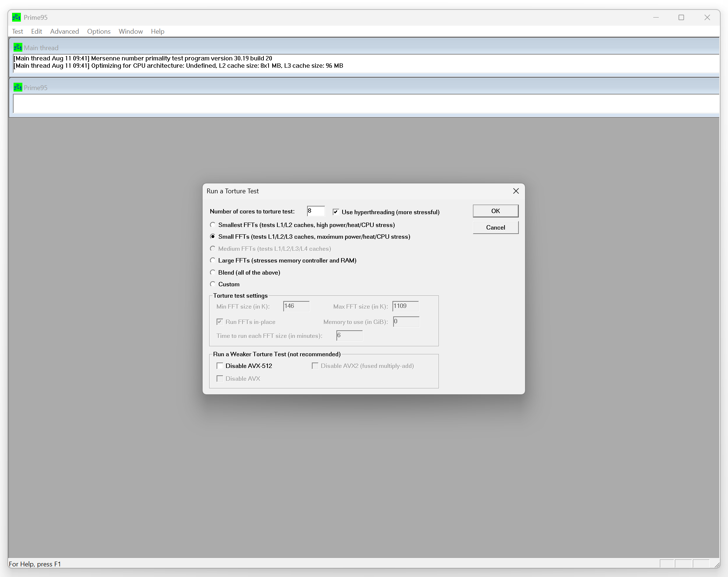Click the 'Optimizing for CPU architecture' log line
This screenshot has width=728, height=577.
(x=178, y=66)
